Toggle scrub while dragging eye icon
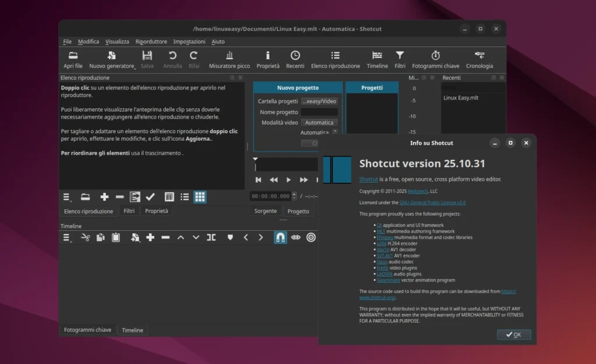Image resolution: width=596 pixels, height=364 pixels. 296,237
